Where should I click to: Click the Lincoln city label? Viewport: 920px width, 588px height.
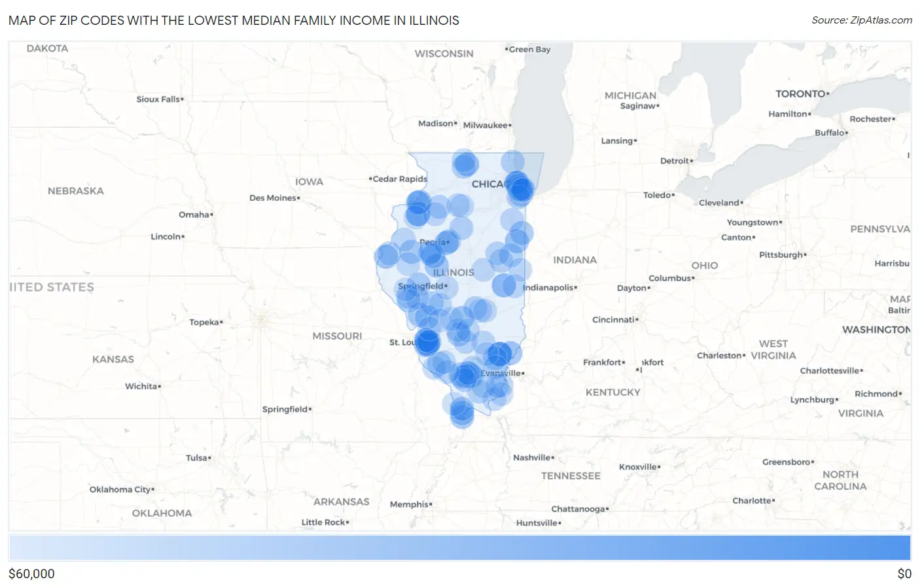[x=168, y=236]
